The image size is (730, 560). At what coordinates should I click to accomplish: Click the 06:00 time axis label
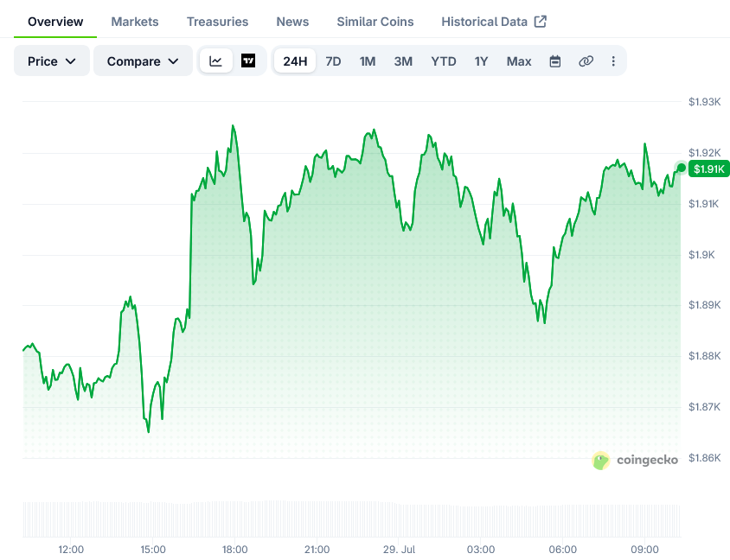pos(563,550)
